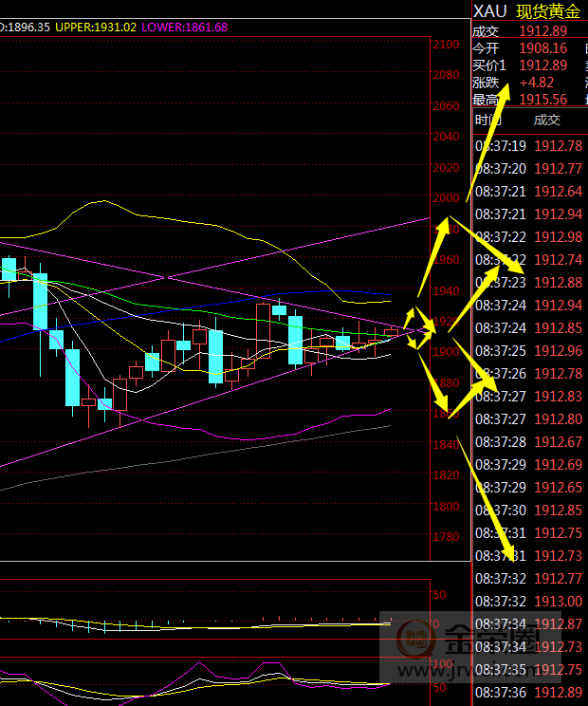Click the 现货黄金 instrument name
Viewport: 588px width, 706px height.
point(550,11)
